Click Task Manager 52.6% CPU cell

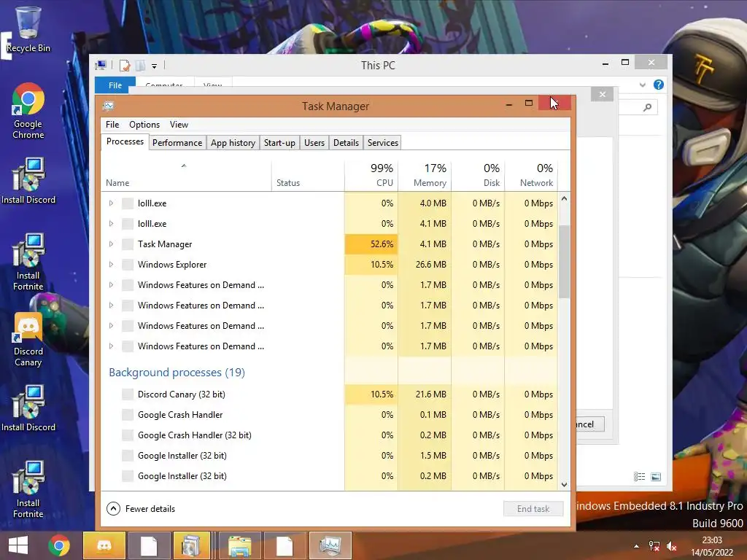coord(371,244)
